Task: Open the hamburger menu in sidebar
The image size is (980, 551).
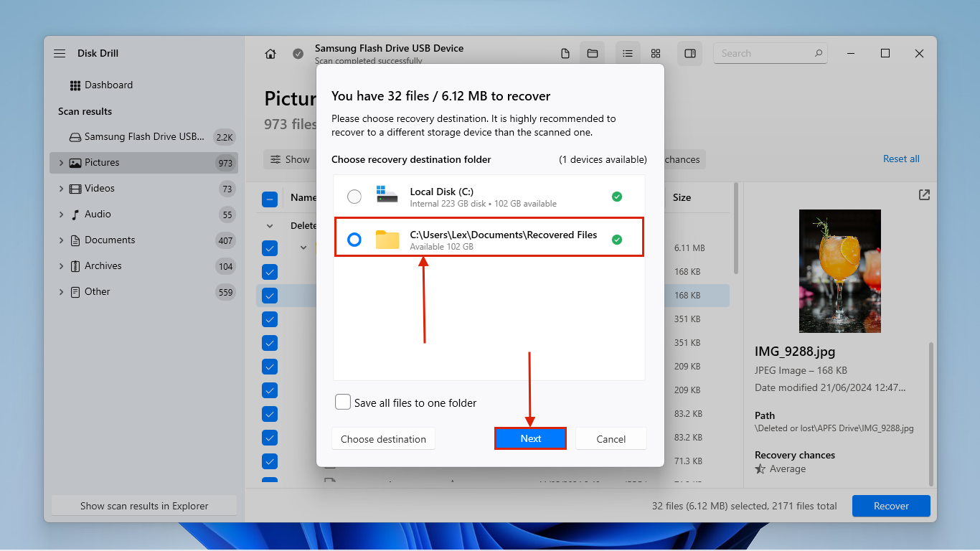Action: pyautogui.click(x=60, y=54)
